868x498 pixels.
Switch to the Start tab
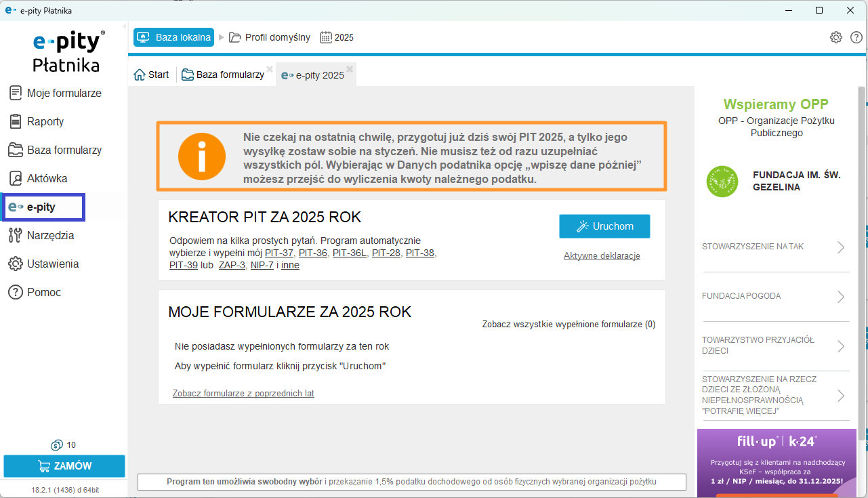click(152, 75)
